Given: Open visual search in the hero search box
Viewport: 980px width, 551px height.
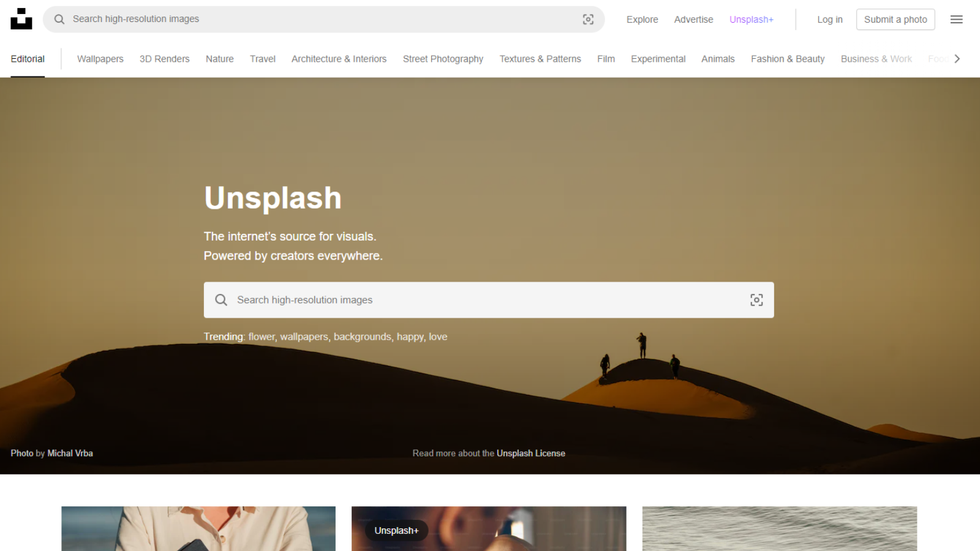Looking at the screenshot, I should click(x=756, y=300).
